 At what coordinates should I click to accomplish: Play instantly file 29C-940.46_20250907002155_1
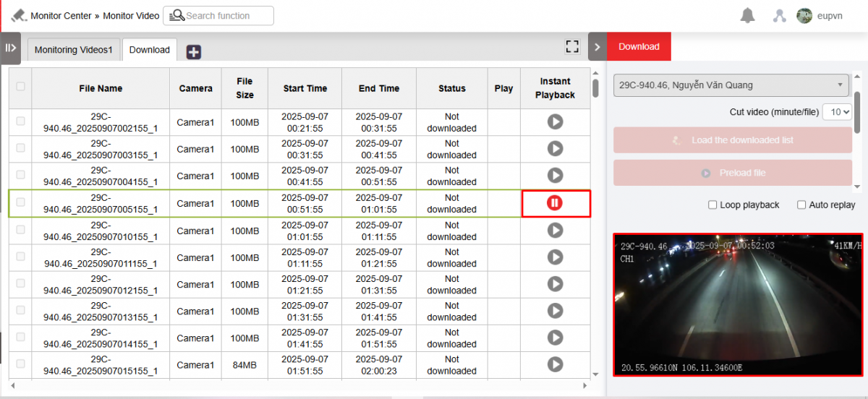coord(555,121)
